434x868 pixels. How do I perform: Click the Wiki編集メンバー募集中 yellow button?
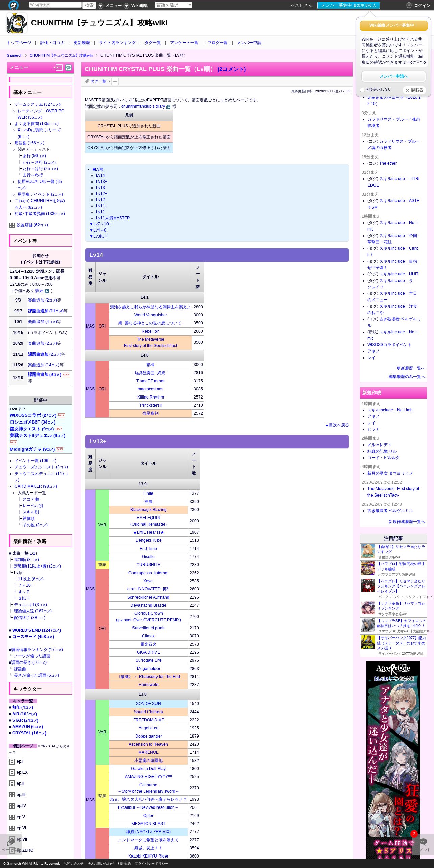click(394, 25)
